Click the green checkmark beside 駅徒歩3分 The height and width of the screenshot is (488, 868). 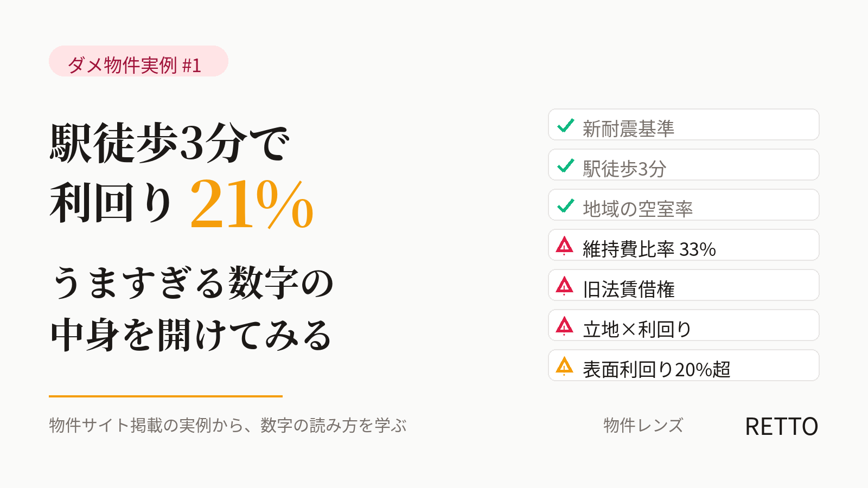(565, 166)
